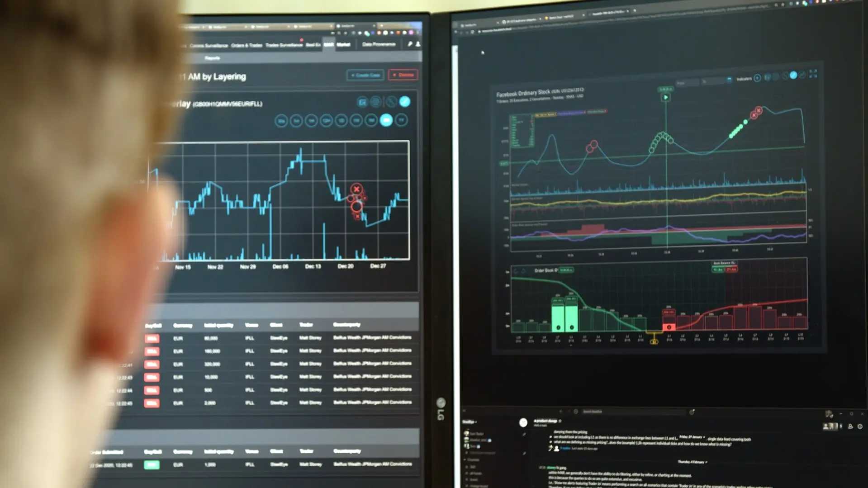Click the To date input field
Viewport: 868px width, 488px height.
point(712,82)
